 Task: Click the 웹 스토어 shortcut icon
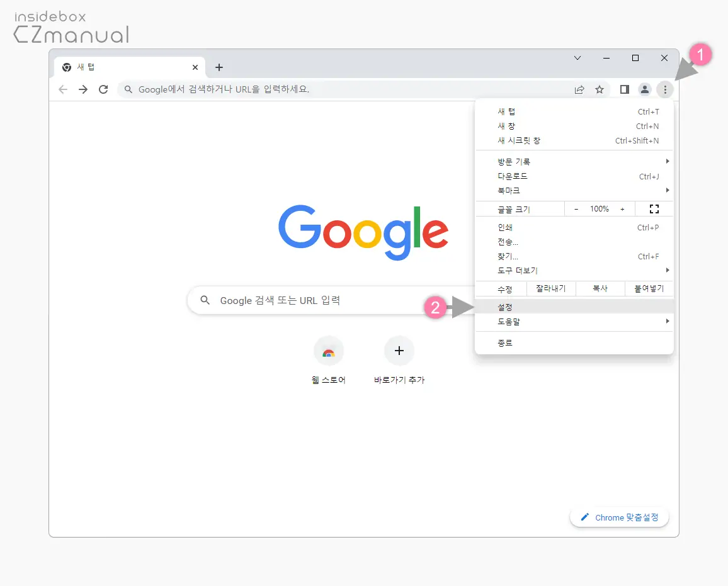coord(329,351)
